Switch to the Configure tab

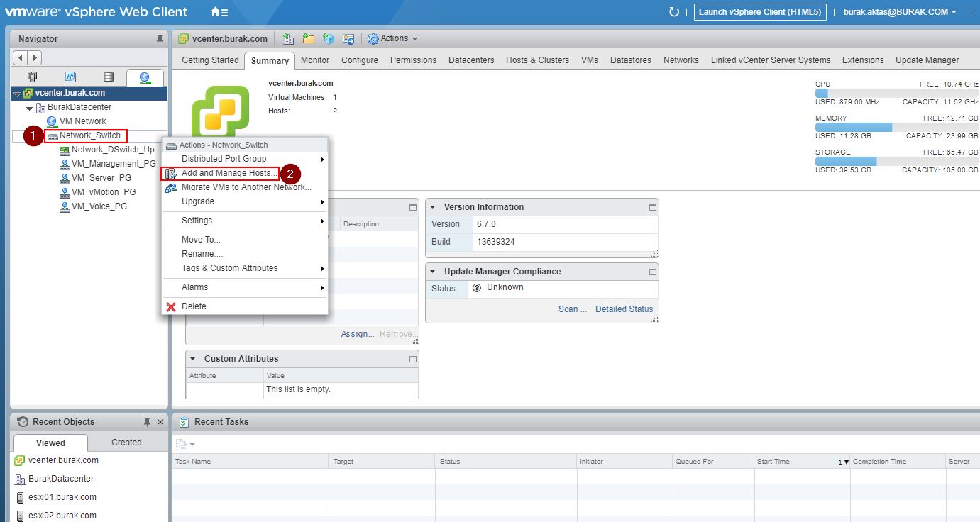[360, 60]
